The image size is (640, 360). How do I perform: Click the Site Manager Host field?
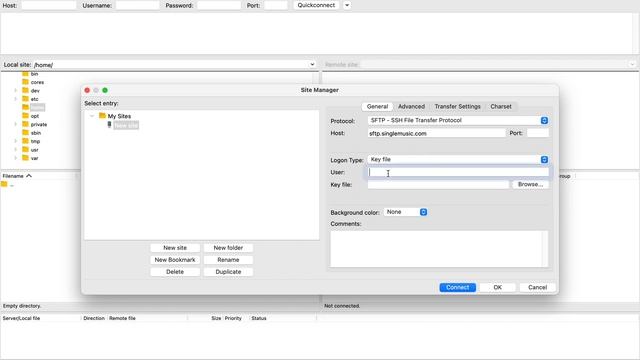click(x=436, y=133)
